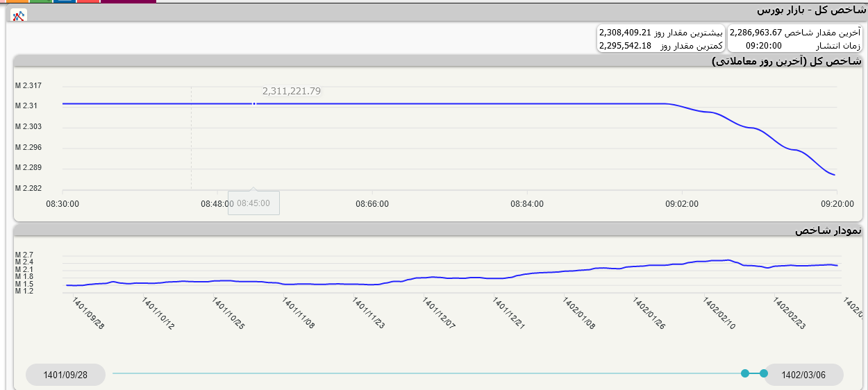Click the 1402/02/10 date on the lower chart

click(x=719, y=314)
